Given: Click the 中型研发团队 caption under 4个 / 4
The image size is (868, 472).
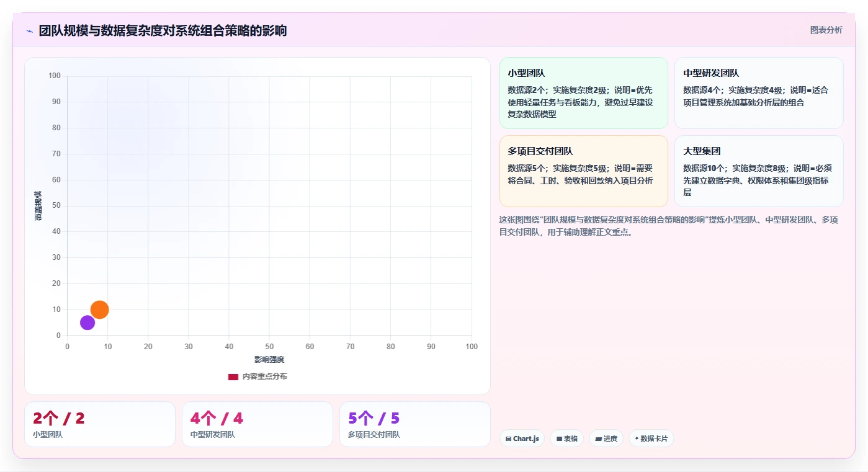Looking at the screenshot, I should coord(212,435).
